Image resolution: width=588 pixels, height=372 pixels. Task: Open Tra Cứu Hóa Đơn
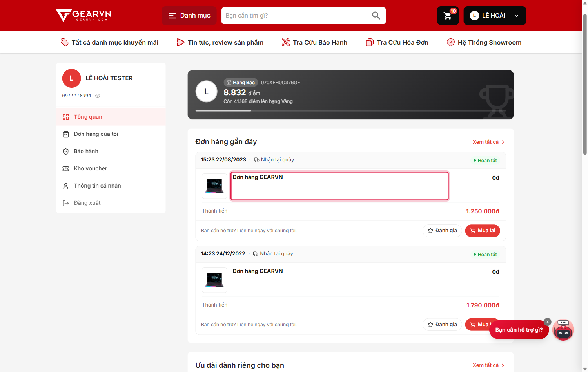tap(397, 42)
